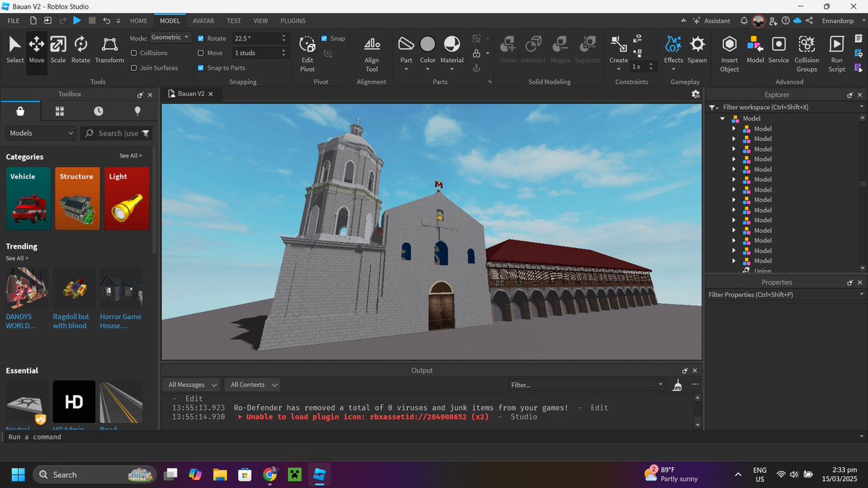The height and width of the screenshot is (488, 868).
Task: Open the Color picker button
Action: 428,53
